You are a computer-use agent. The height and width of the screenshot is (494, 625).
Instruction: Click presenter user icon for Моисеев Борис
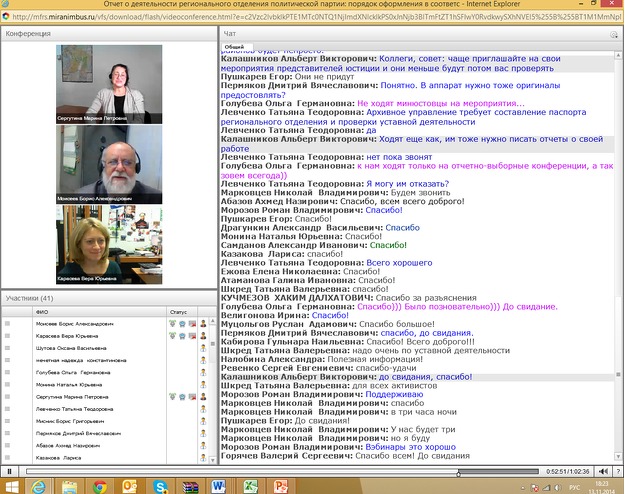[x=203, y=324]
